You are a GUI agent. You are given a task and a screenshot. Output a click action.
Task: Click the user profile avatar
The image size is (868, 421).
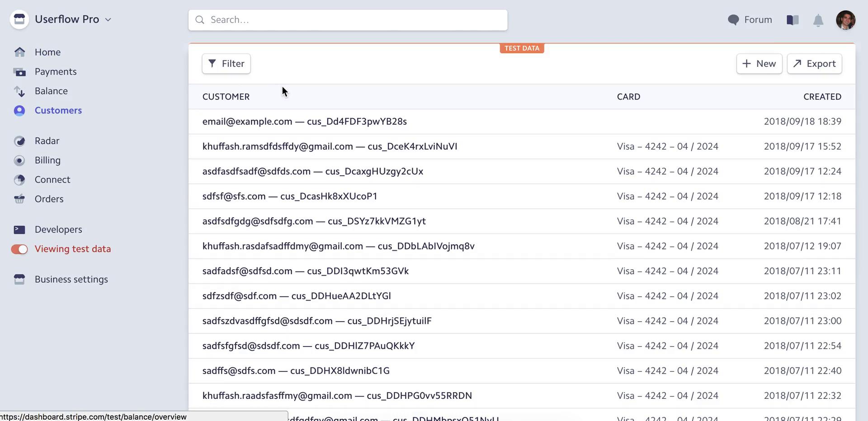click(x=845, y=20)
